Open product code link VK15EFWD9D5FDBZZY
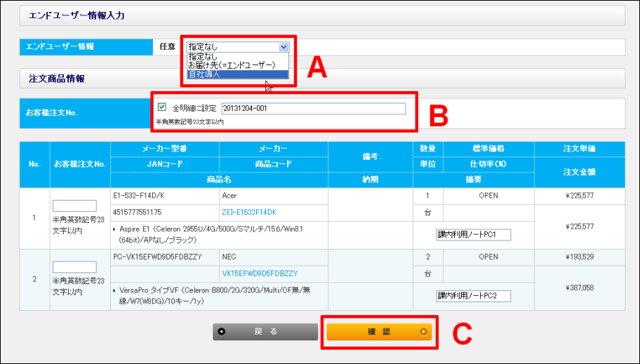 point(259,273)
